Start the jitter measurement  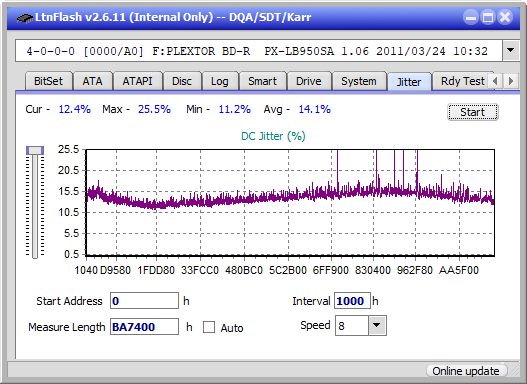(473, 112)
